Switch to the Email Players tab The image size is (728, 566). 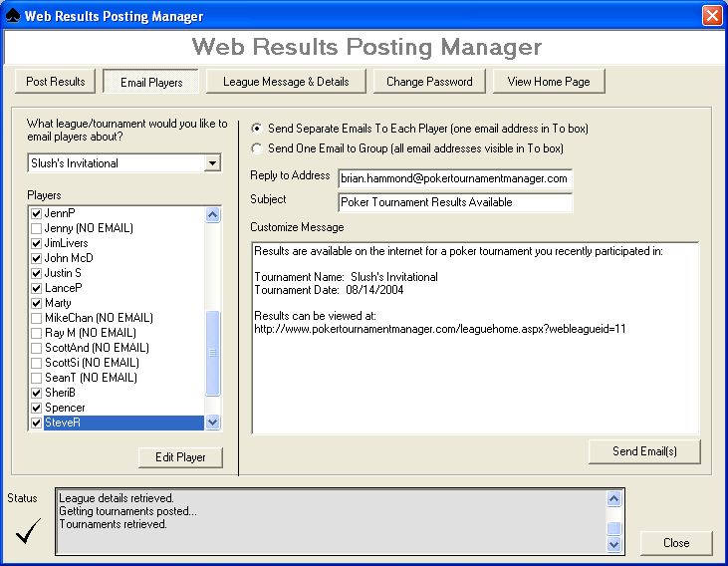tap(151, 82)
